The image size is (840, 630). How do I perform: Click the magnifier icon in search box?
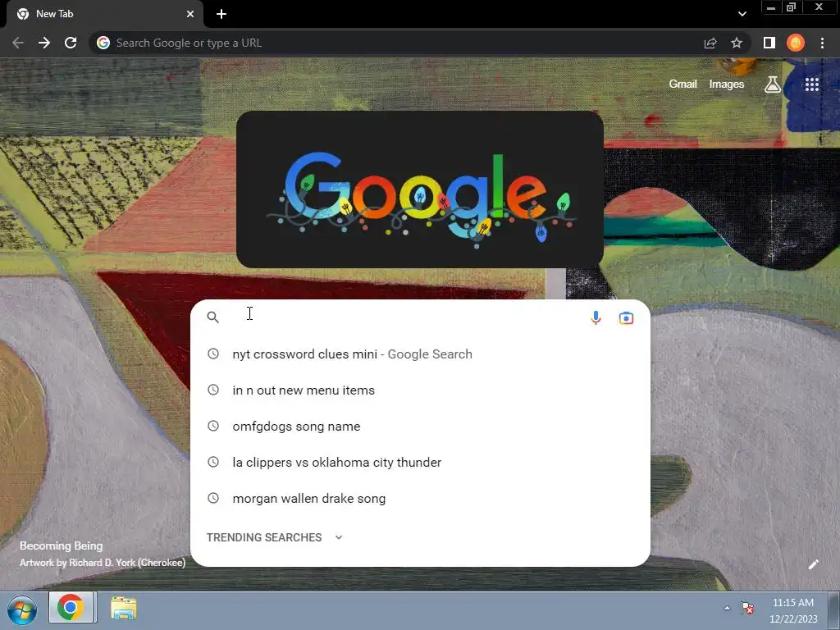(x=212, y=317)
